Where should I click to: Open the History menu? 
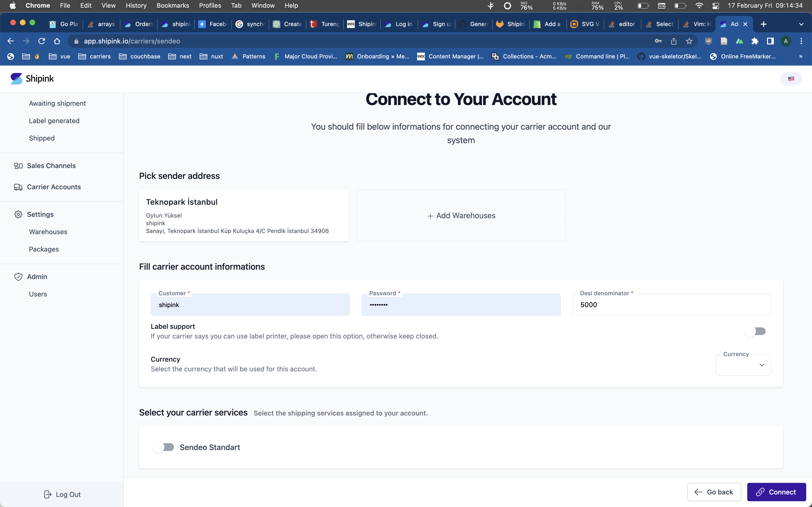pyautogui.click(x=136, y=5)
